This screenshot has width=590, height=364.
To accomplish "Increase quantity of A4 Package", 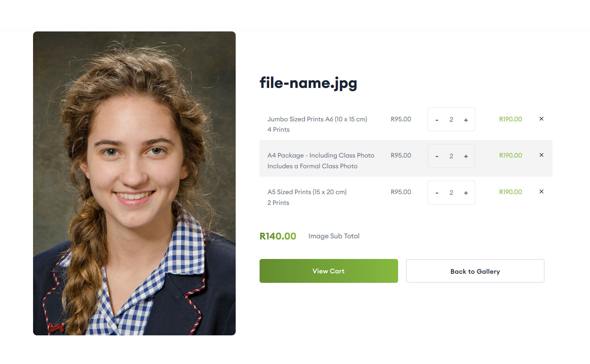I will tap(466, 156).
